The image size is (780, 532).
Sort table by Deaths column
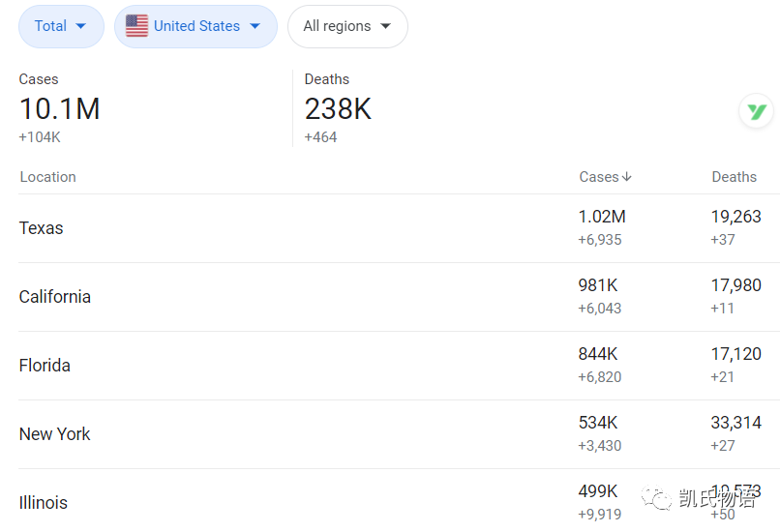pos(734,177)
